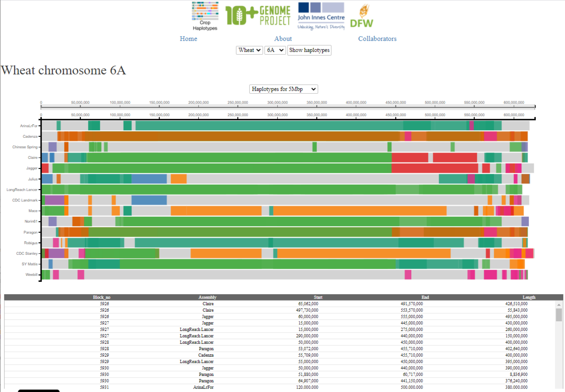Click the grey chromosome overview brush bar

[288, 107]
